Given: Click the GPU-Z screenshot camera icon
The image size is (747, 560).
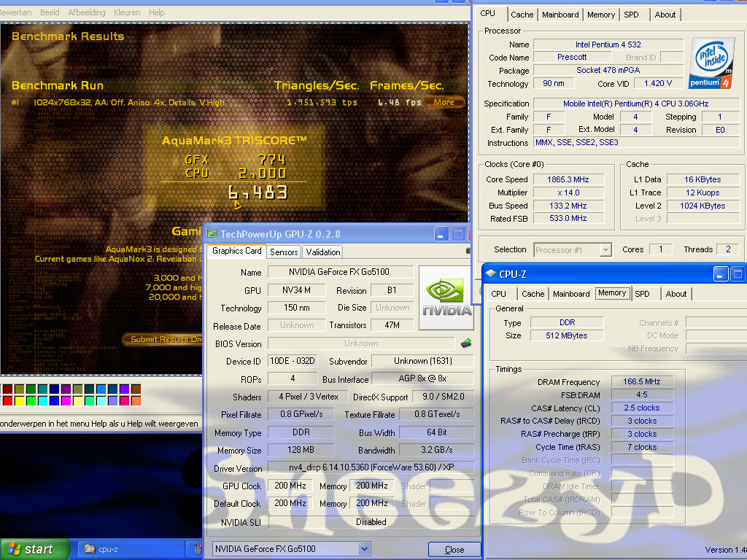Looking at the screenshot, I should click(469, 251).
